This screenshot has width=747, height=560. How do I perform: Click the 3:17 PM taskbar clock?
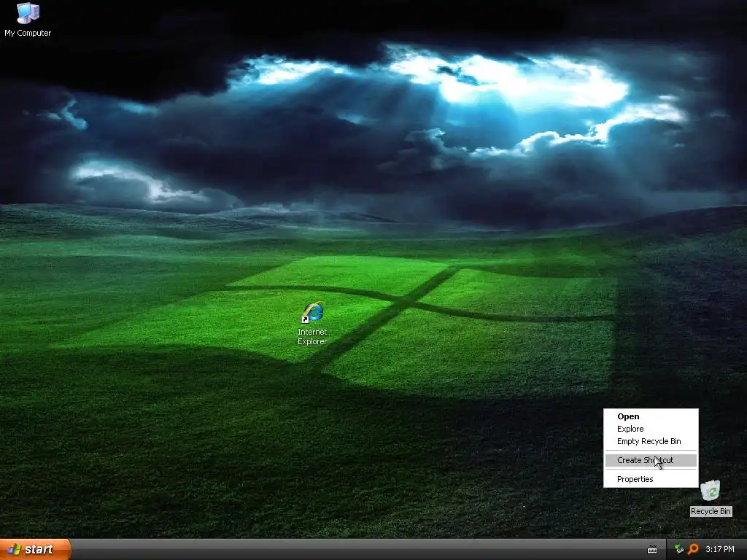point(720,549)
